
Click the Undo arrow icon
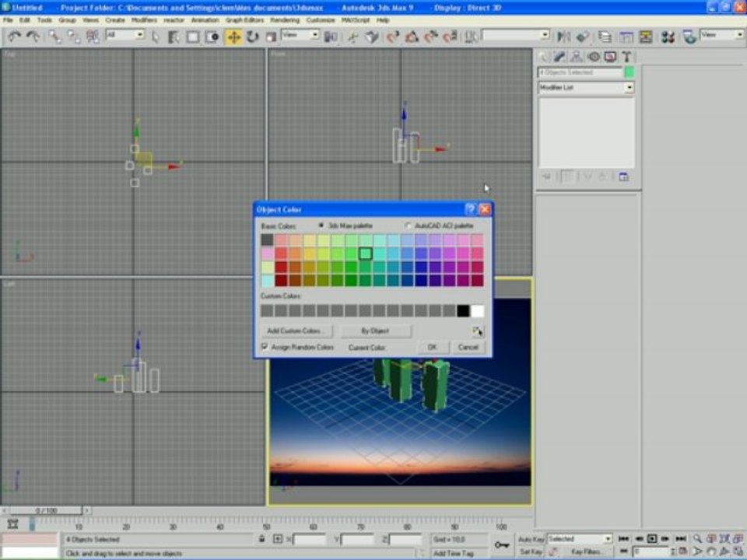click(15, 37)
